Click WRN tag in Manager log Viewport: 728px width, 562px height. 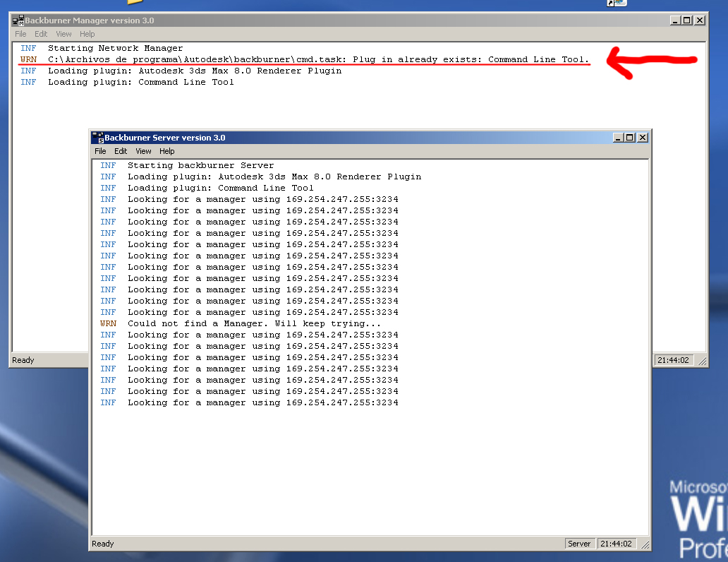tap(28, 59)
